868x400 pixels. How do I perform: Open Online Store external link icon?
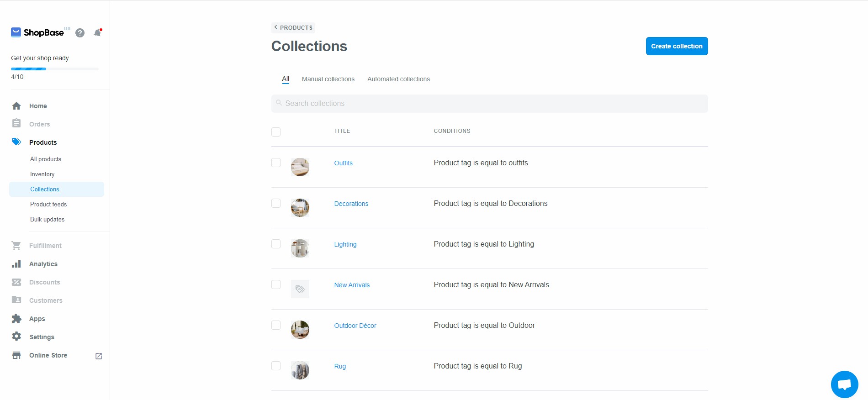click(x=99, y=356)
